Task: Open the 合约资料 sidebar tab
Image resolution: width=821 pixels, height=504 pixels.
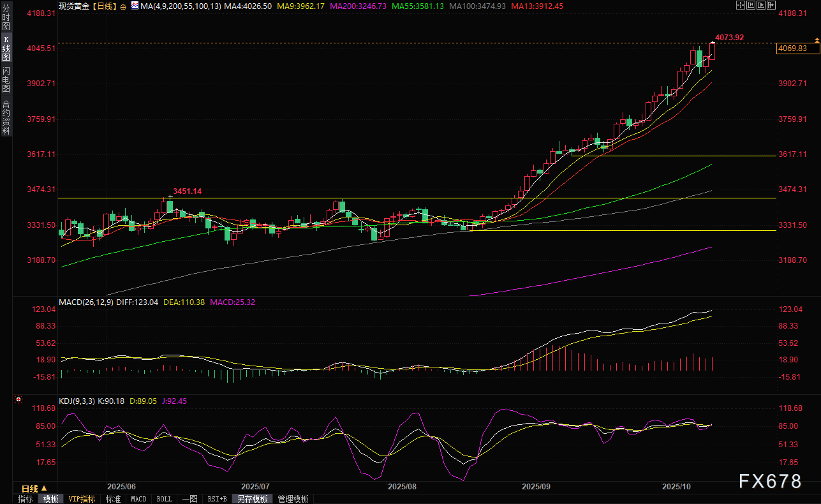Action: tap(6, 117)
